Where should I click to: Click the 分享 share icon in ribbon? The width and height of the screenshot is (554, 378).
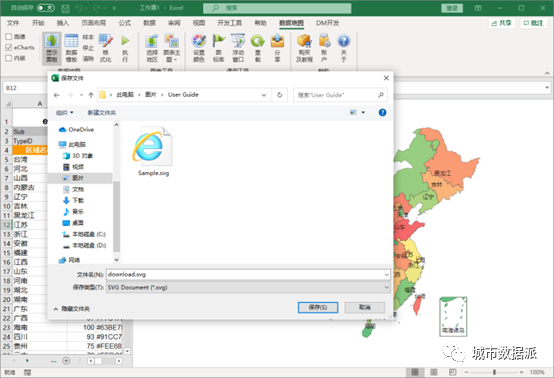point(277,48)
